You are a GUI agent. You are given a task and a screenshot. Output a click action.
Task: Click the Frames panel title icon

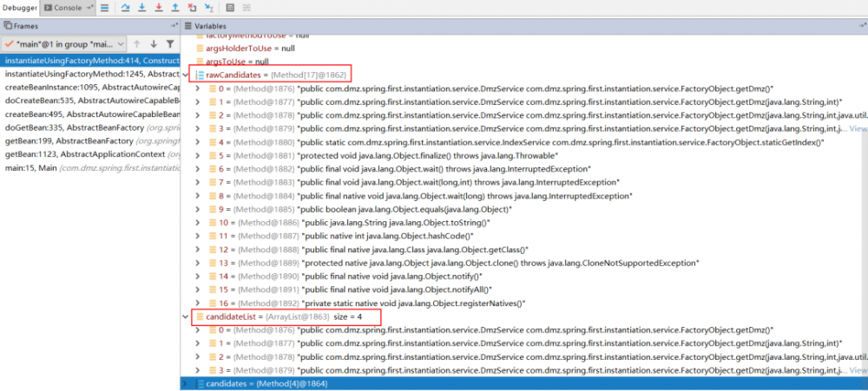pyautogui.click(x=8, y=26)
